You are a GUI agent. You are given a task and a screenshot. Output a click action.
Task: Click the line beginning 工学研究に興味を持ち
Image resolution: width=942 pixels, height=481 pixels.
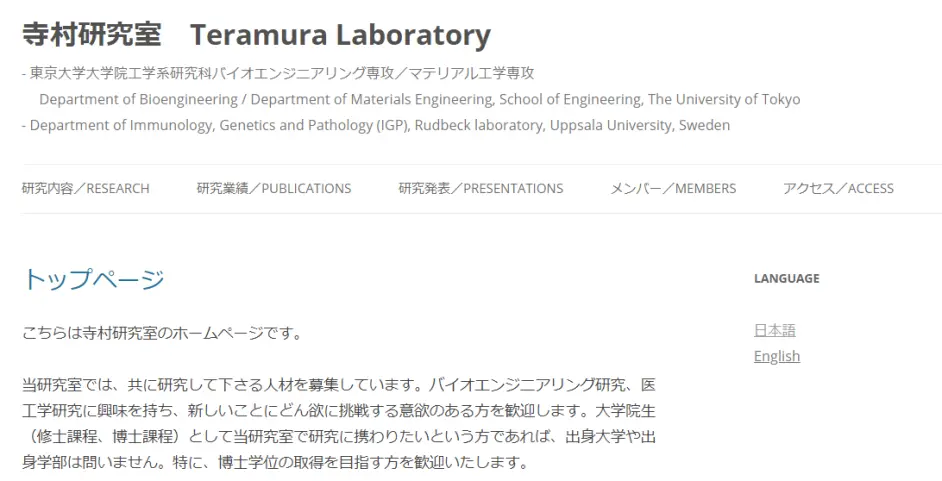coord(338,411)
